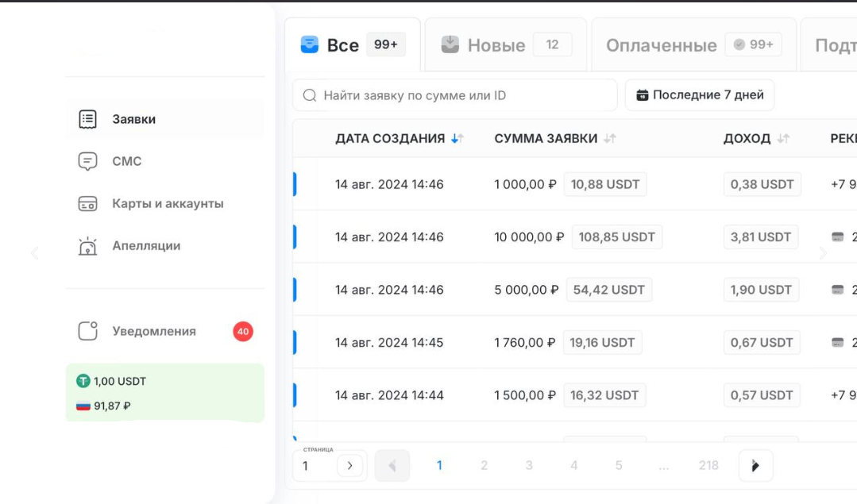Go to page 3 in pagination

[x=529, y=465]
